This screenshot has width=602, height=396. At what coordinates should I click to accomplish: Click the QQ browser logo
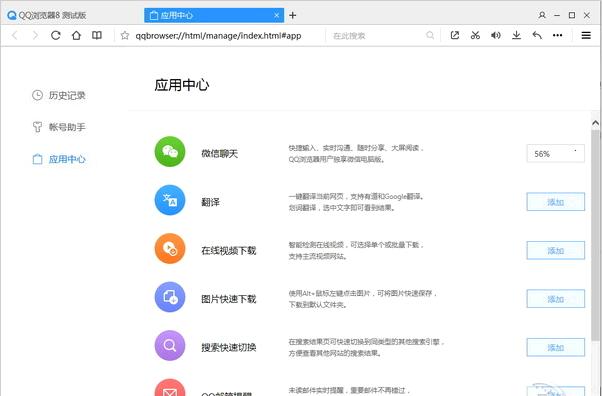pyautogui.click(x=12, y=15)
